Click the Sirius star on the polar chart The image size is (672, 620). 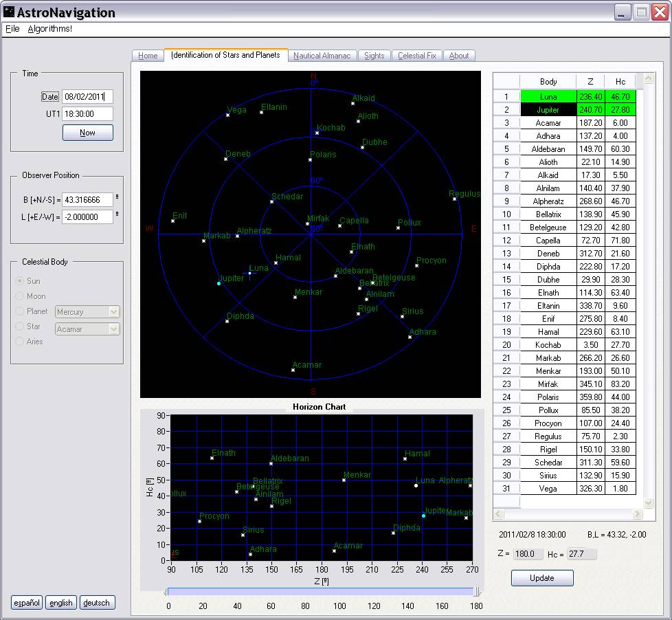pos(402,317)
